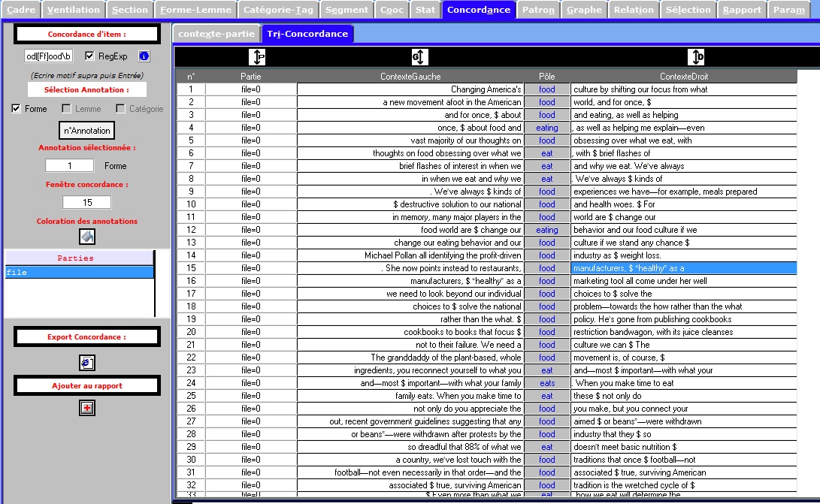Viewport: 820px width, 504px height.
Task: Switch to the contexte-partie sub-tab
Action: pos(216,34)
